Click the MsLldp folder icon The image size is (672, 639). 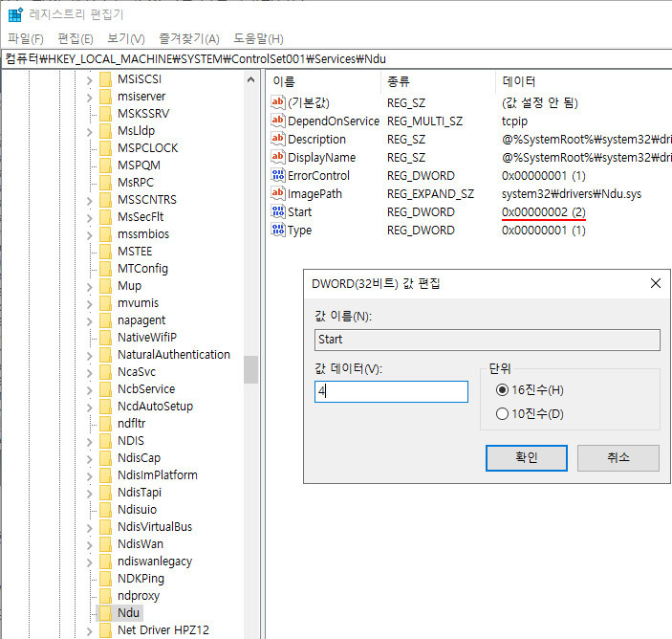[105, 131]
